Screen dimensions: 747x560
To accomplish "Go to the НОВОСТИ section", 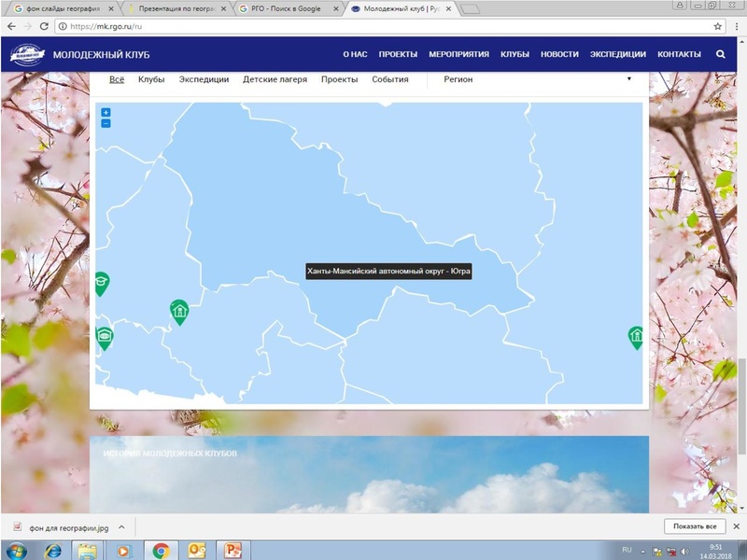I will pyautogui.click(x=559, y=54).
